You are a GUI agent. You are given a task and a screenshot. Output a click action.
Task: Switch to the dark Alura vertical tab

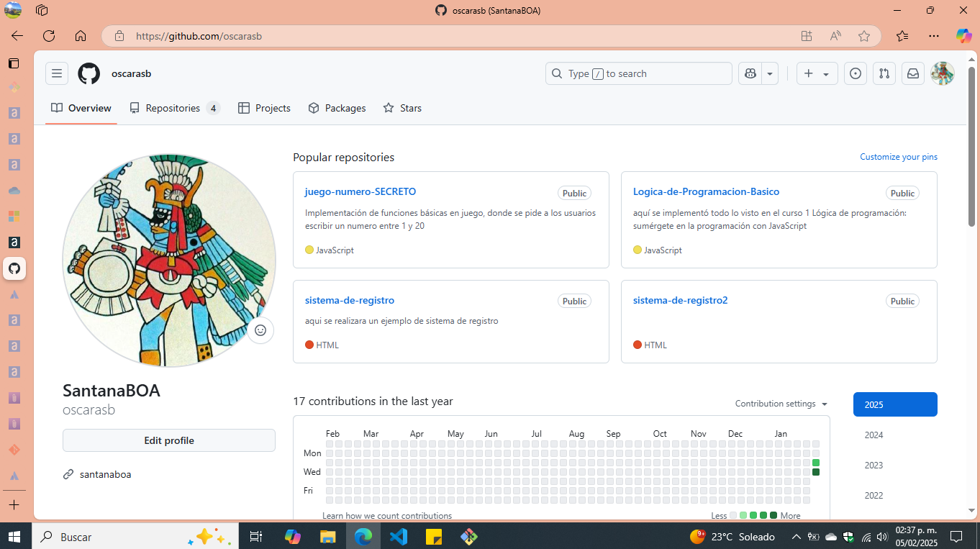[x=14, y=242]
